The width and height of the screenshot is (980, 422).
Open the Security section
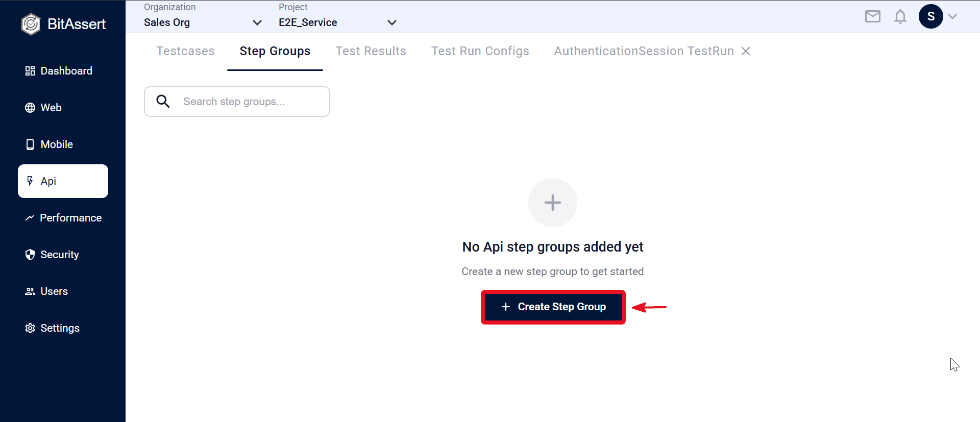[x=63, y=255]
